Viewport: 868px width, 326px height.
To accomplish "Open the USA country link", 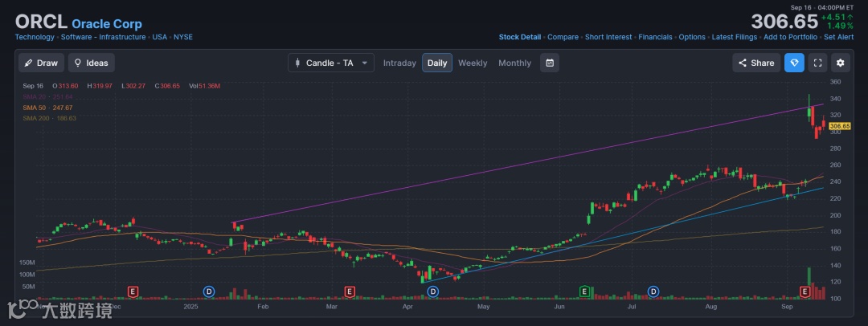I will point(159,37).
